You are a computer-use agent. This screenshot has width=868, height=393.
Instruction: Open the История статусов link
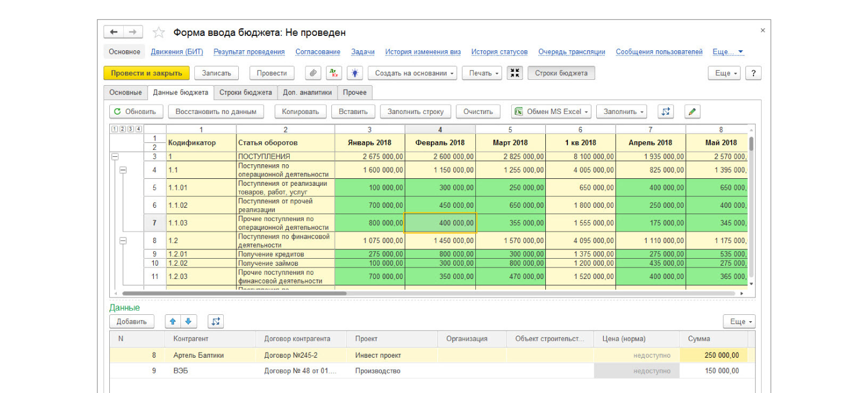(x=499, y=52)
